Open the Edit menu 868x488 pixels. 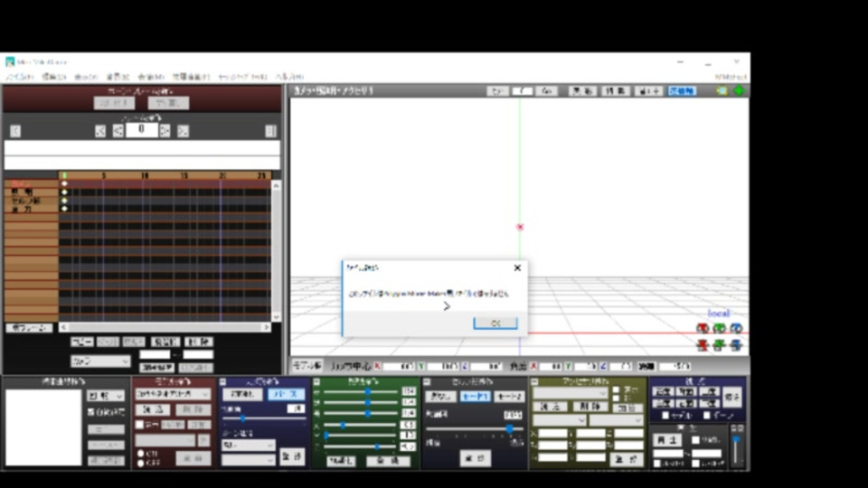pyautogui.click(x=54, y=77)
